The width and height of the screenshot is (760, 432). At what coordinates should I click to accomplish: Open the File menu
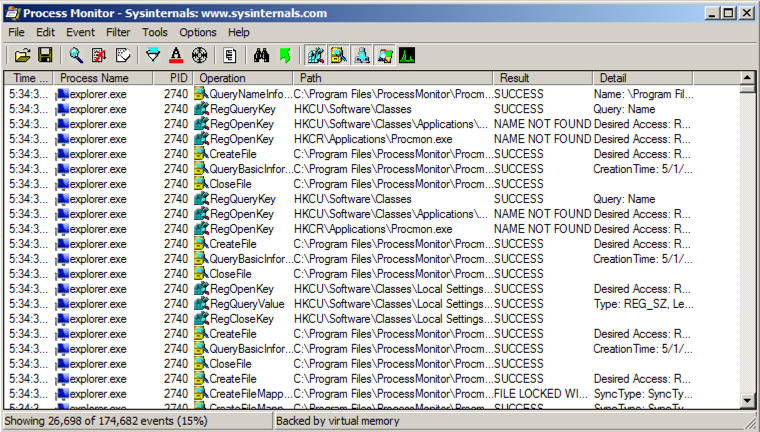click(x=16, y=32)
